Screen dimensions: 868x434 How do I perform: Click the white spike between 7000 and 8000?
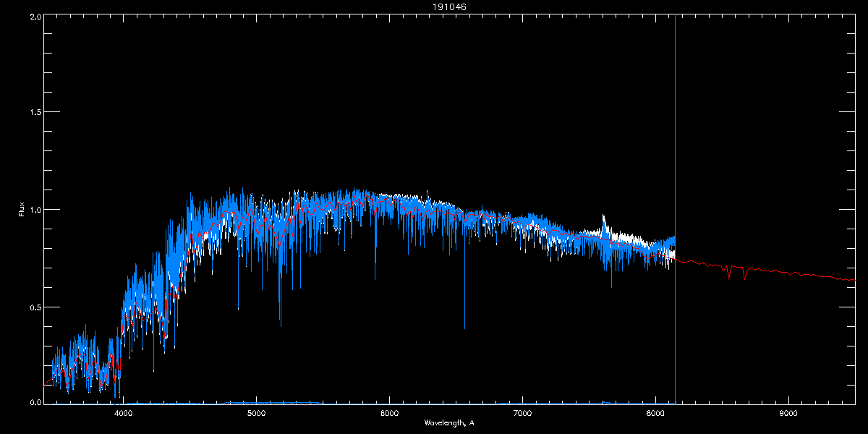pyautogui.click(x=604, y=219)
